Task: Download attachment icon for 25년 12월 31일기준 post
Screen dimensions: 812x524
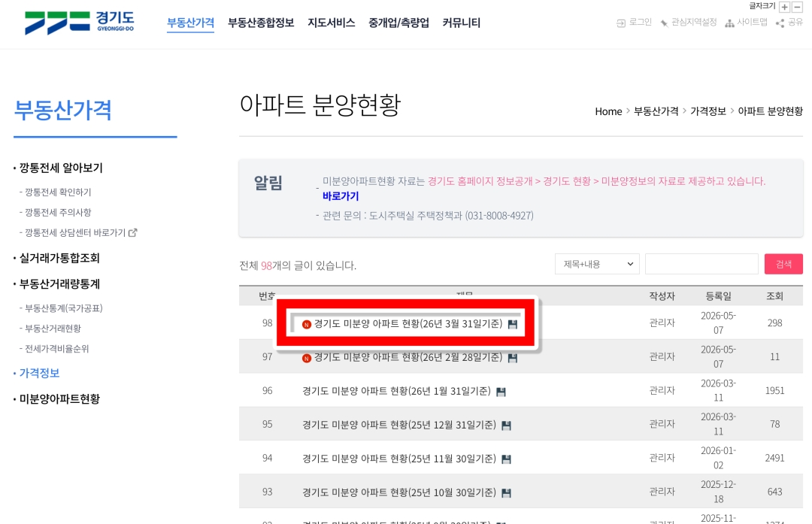Action: pyautogui.click(x=507, y=426)
